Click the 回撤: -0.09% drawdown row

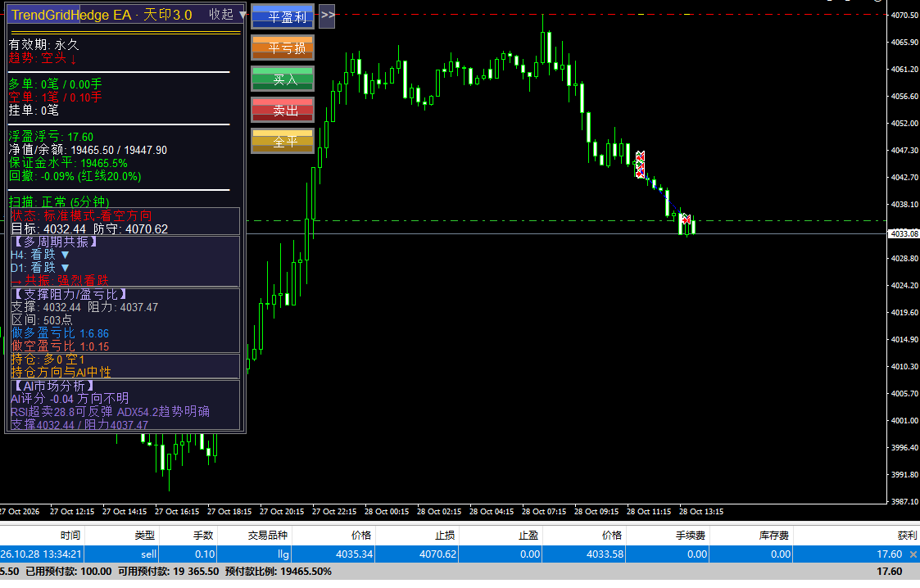point(75,176)
